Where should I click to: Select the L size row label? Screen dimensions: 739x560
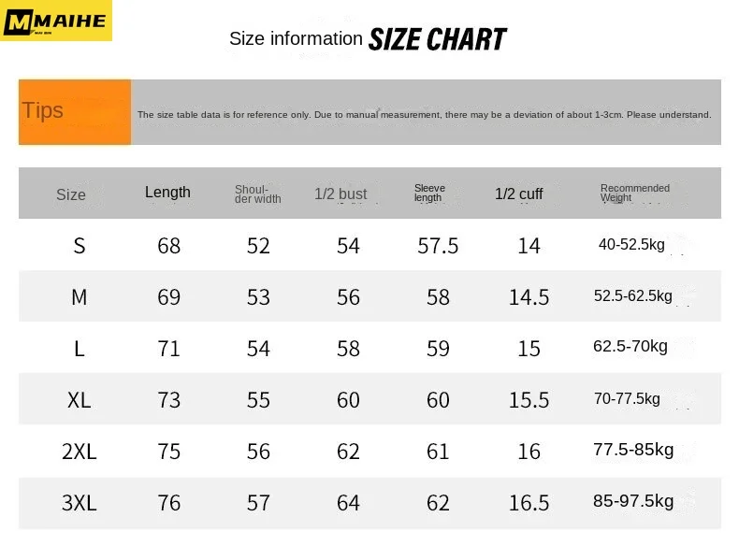point(80,349)
